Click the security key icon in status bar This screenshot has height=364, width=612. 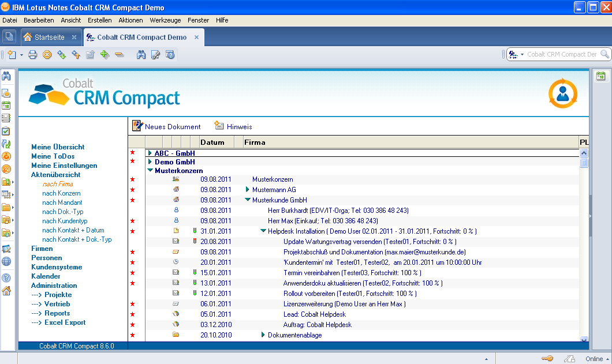point(547,359)
